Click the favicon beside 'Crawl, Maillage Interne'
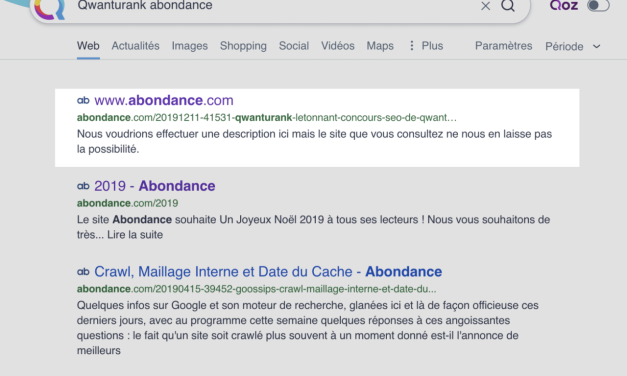 click(83, 272)
